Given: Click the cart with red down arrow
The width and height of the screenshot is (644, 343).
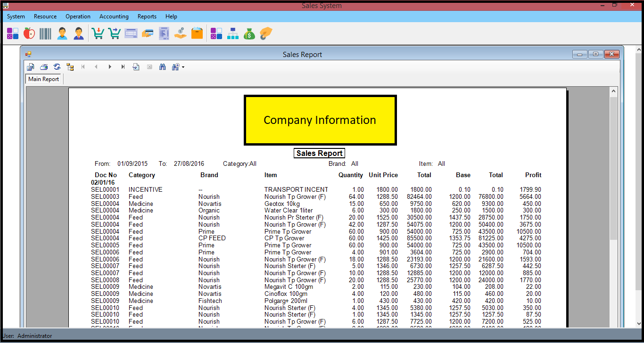Looking at the screenshot, I should (x=98, y=33).
